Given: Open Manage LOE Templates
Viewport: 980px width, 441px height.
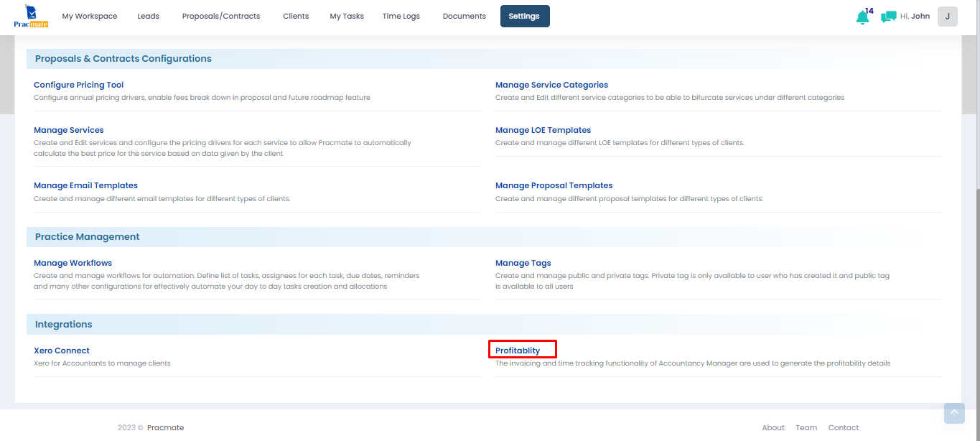Looking at the screenshot, I should (543, 130).
